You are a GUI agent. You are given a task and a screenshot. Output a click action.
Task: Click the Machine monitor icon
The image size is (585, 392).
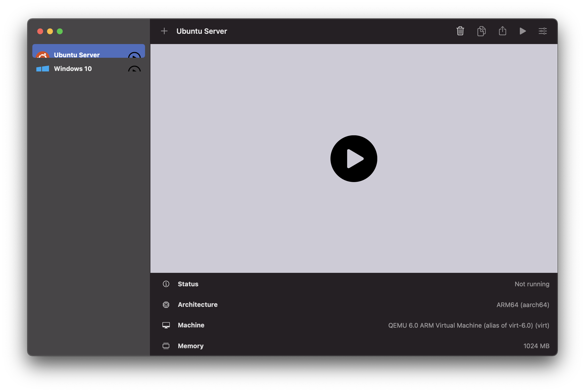click(x=166, y=325)
